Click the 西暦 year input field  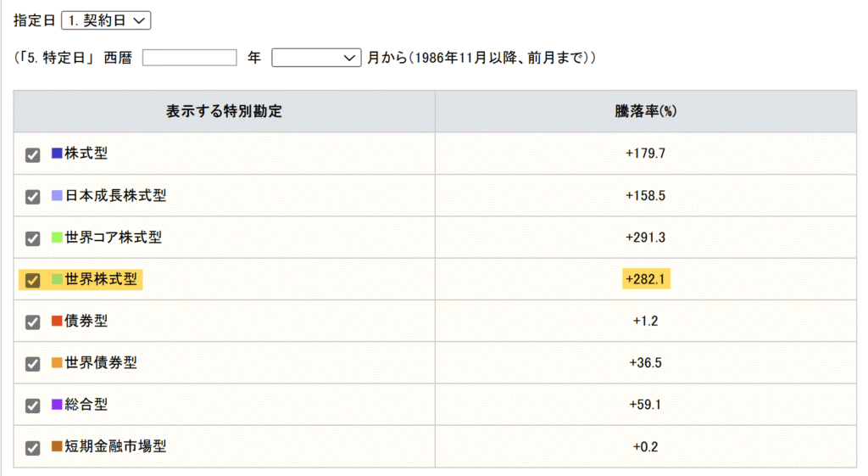[x=189, y=58]
